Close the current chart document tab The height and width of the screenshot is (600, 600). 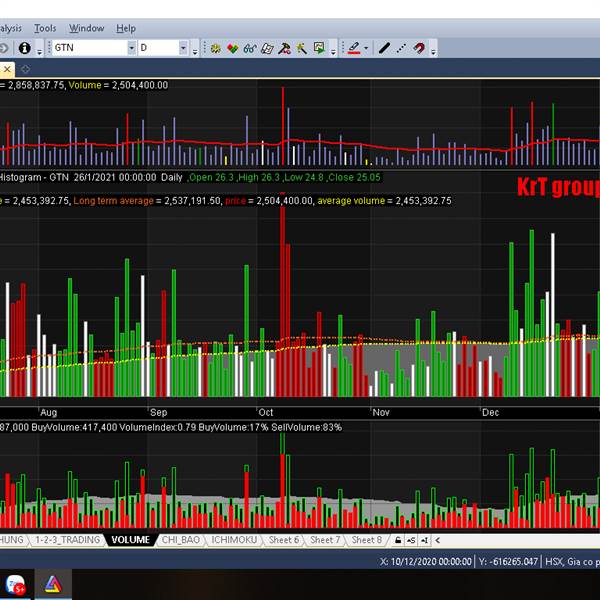7,69
